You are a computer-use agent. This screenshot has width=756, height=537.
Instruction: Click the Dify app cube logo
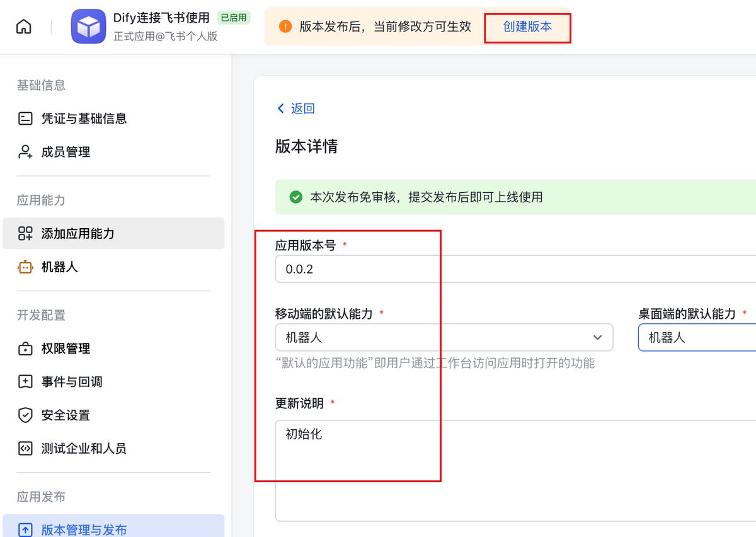pyautogui.click(x=88, y=26)
